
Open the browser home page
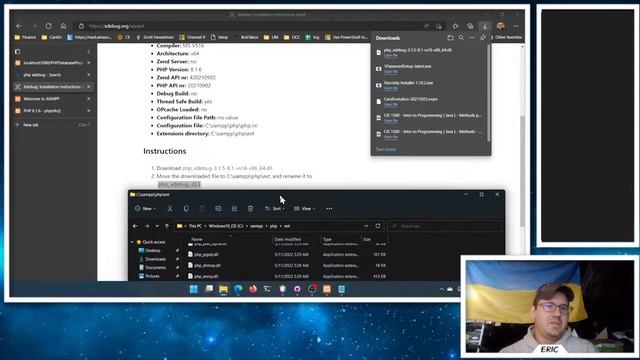(63, 26)
